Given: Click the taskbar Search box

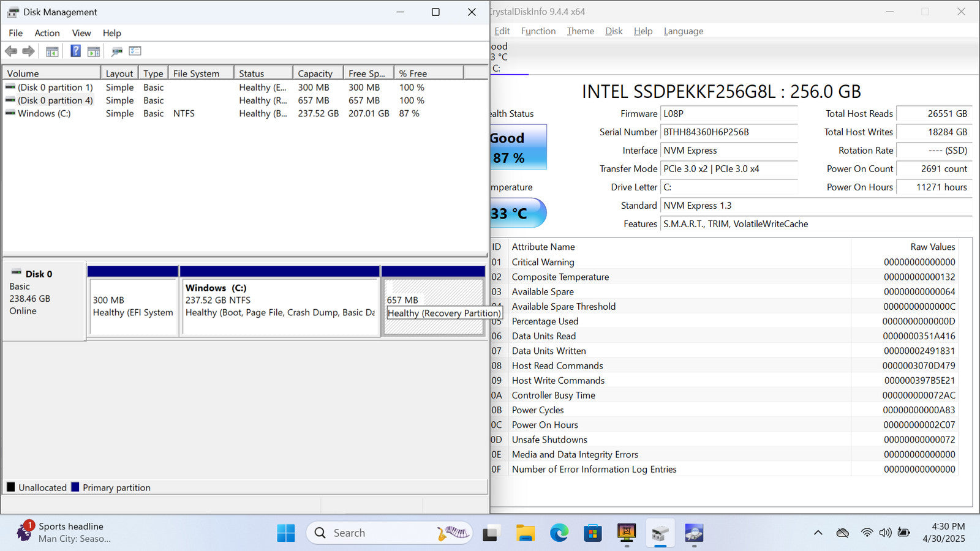Looking at the screenshot, I should pyautogui.click(x=390, y=533).
